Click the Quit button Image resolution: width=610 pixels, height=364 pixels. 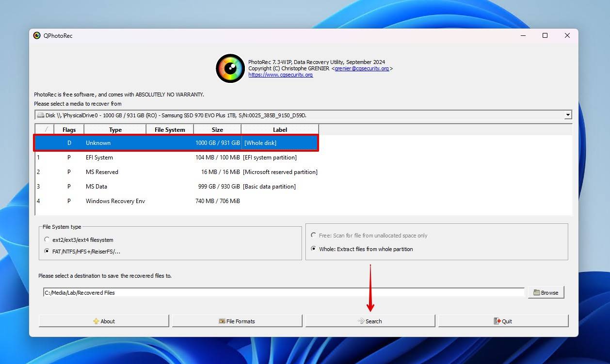[x=503, y=321]
